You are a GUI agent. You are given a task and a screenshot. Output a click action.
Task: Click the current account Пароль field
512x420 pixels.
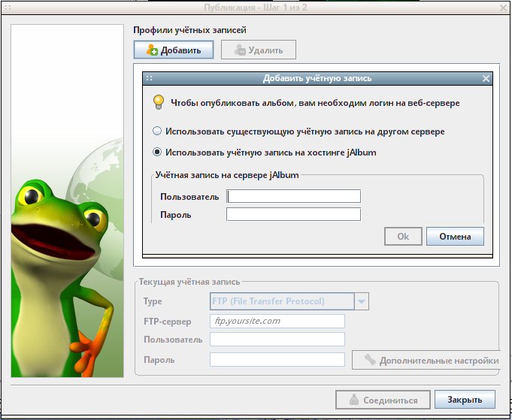click(x=277, y=360)
